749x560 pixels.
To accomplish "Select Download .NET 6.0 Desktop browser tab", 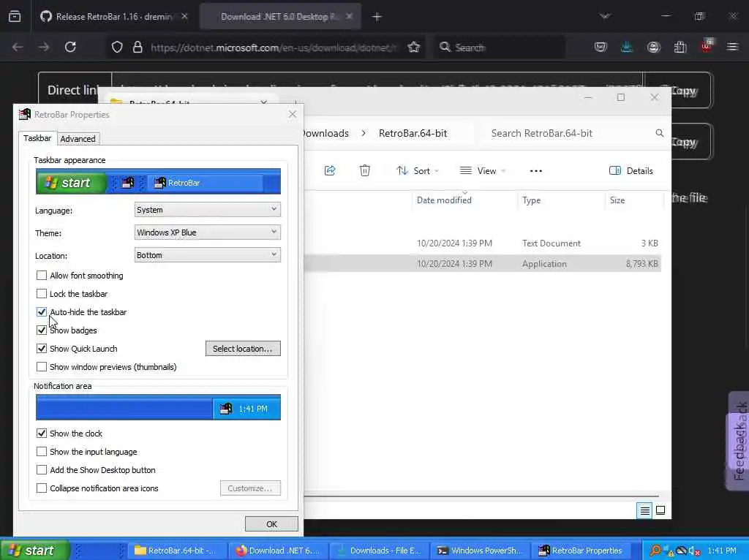I will coord(280,17).
